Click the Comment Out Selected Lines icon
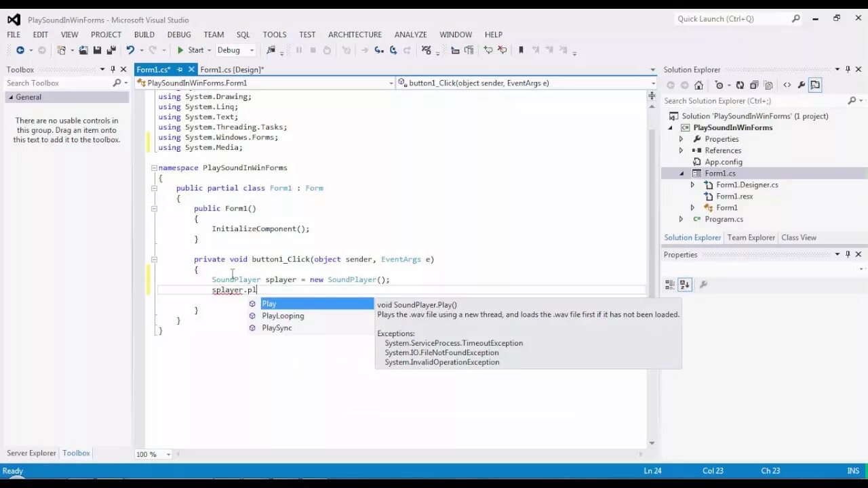Viewport: 868px width, 488px height. click(x=488, y=50)
